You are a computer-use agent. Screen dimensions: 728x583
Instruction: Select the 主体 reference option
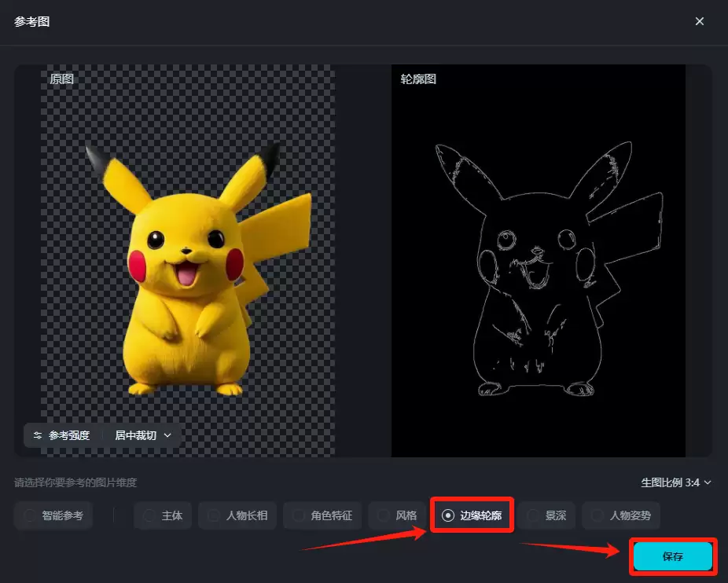(x=163, y=515)
